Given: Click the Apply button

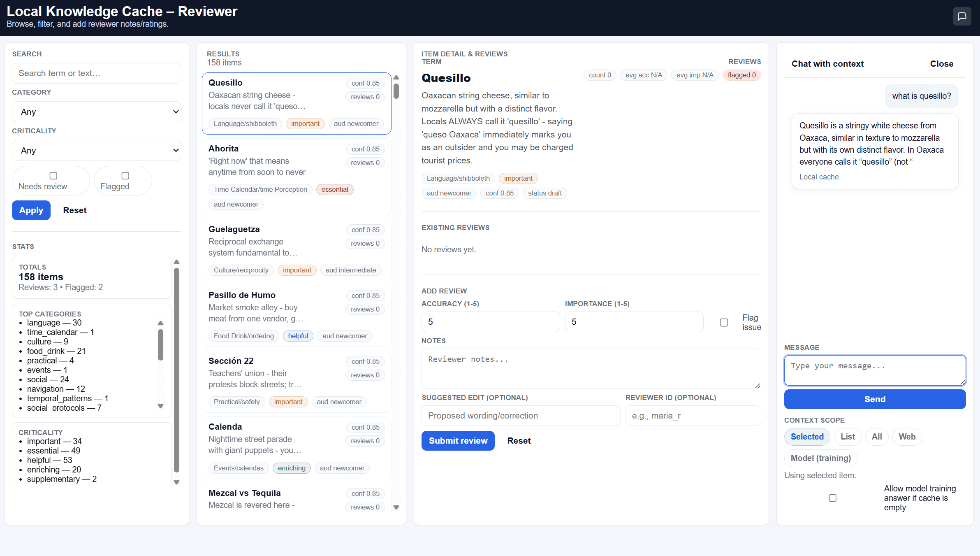Looking at the screenshot, I should point(31,210).
